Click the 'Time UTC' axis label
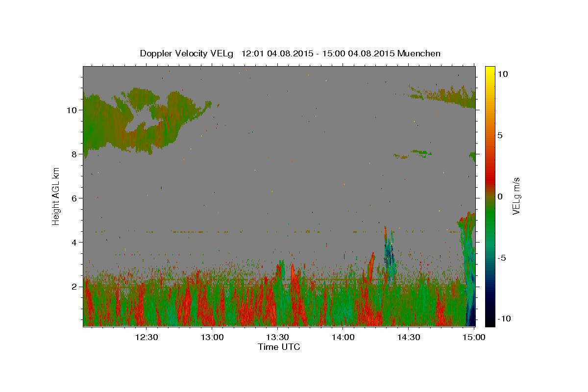Screen dimensions: 588x392 point(279,347)
